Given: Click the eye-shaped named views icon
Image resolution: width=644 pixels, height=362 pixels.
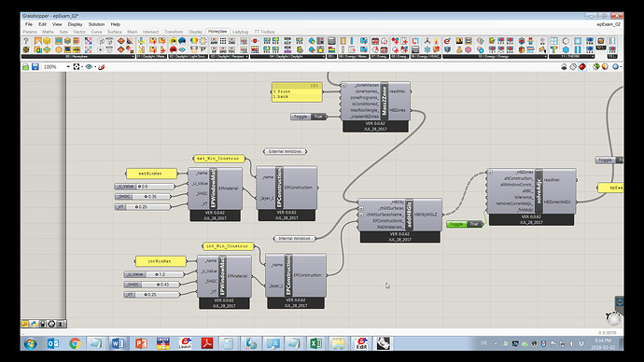Looking at the screenshot, I should [x=89, y=66].
